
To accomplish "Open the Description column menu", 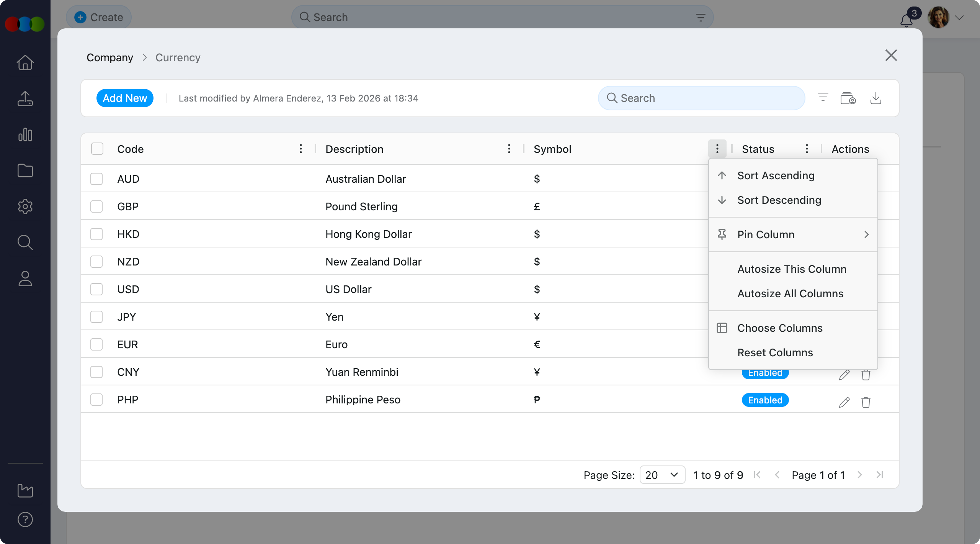I will click(509, 149).
